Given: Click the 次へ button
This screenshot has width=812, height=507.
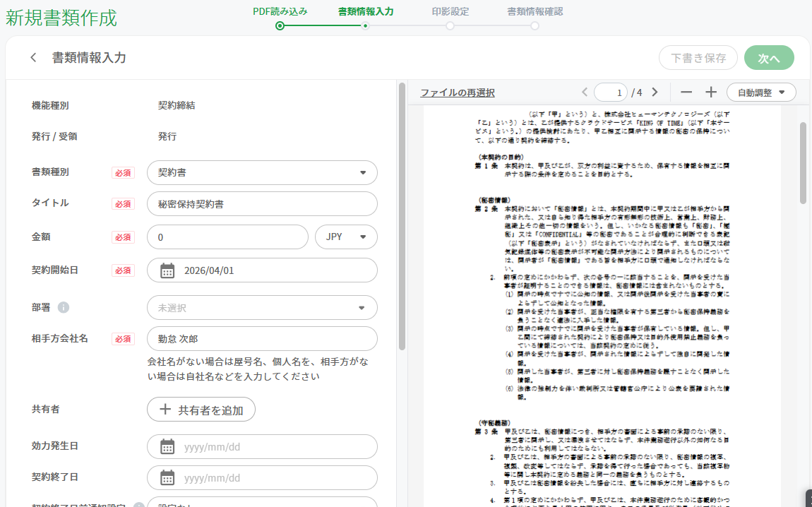Looking at the screenshot, I should (769, 57).
